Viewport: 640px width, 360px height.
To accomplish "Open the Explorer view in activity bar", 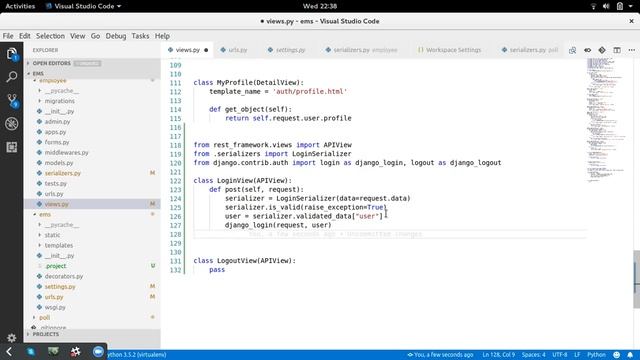I will coord(11,54).
